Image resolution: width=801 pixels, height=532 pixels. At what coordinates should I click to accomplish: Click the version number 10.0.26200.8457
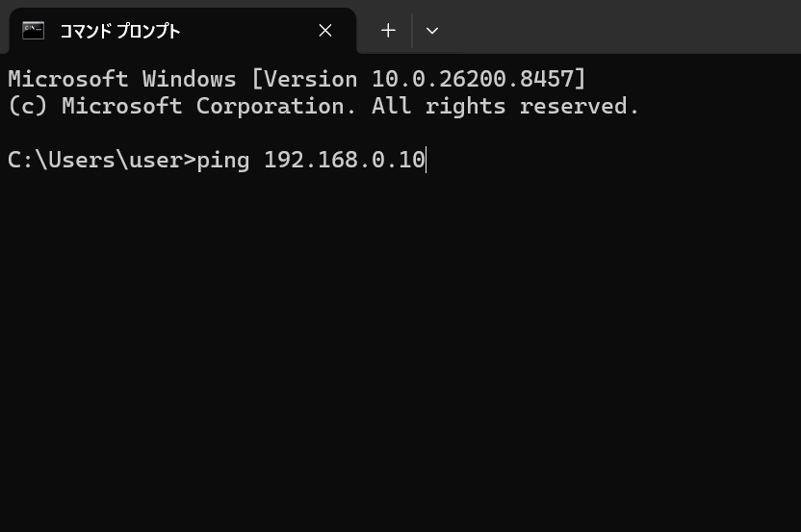click(473, 79)
